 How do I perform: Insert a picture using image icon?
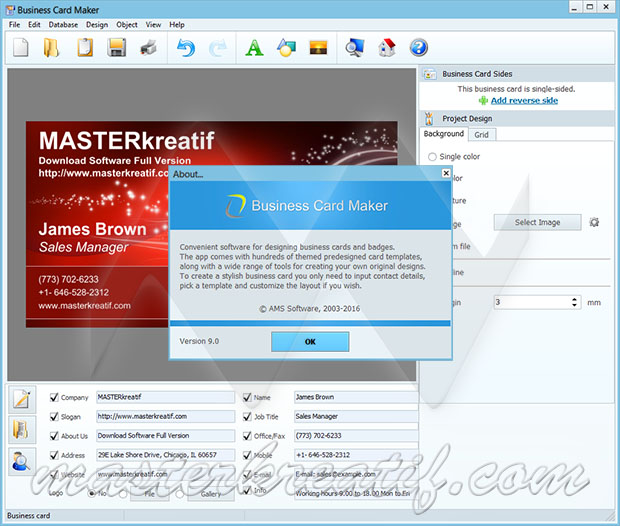(318, 48)
